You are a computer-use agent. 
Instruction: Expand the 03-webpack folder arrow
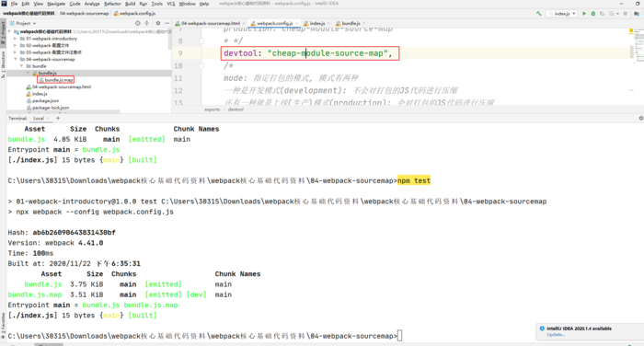[16, 52]
